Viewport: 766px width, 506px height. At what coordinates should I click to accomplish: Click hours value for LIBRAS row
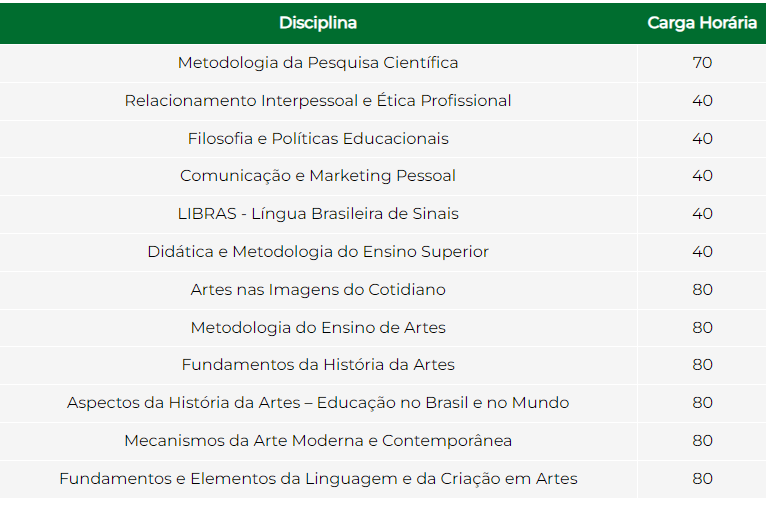pyautogui.click(x=702, y=214)
